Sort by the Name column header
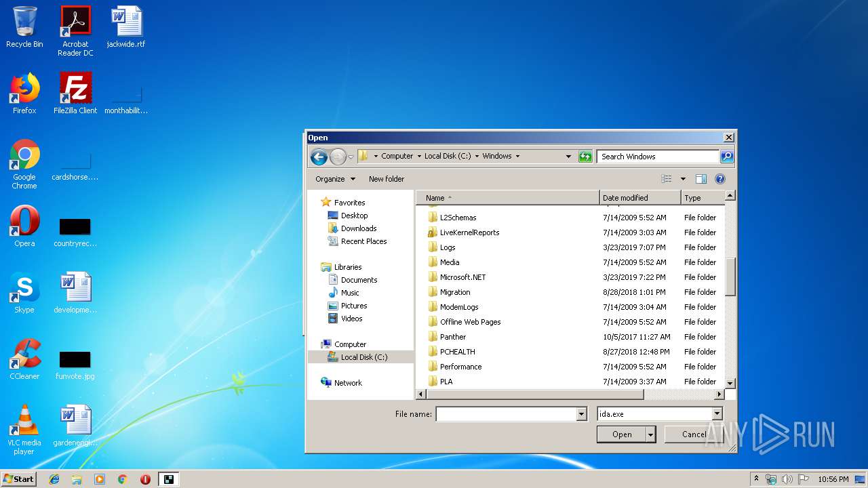Image resolution: width=868 pixels, height=488 pixels. tap(508, 198)
